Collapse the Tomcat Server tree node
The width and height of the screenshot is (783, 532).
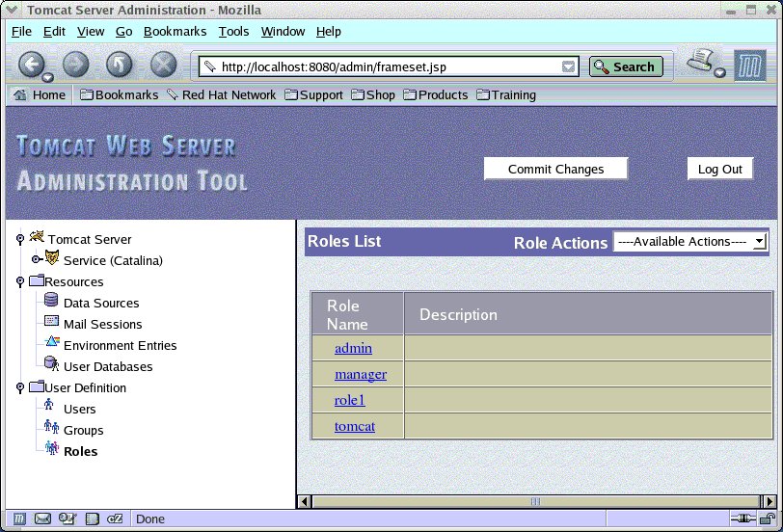click(x=20, y=240)
